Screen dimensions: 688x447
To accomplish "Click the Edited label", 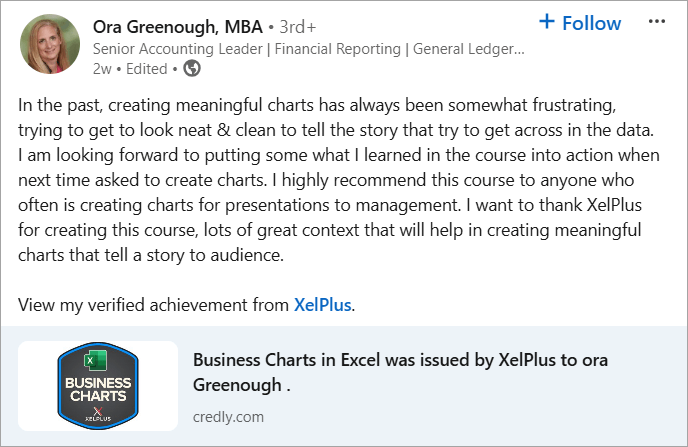I will [147, 69].
